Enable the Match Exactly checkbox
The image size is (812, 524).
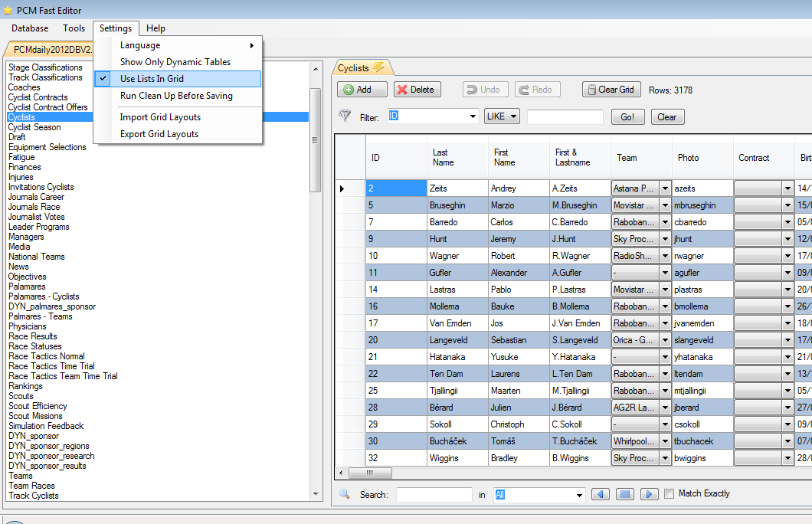click(670, 494)
